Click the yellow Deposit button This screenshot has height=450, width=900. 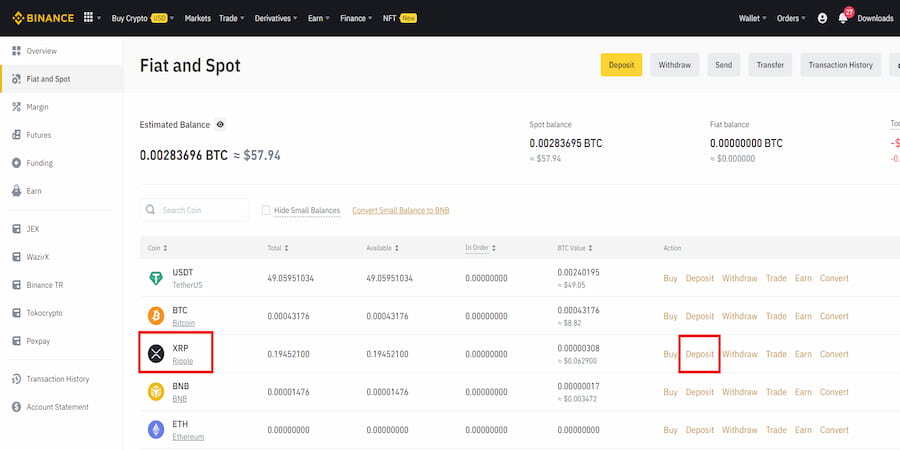(x=621, y=65)
